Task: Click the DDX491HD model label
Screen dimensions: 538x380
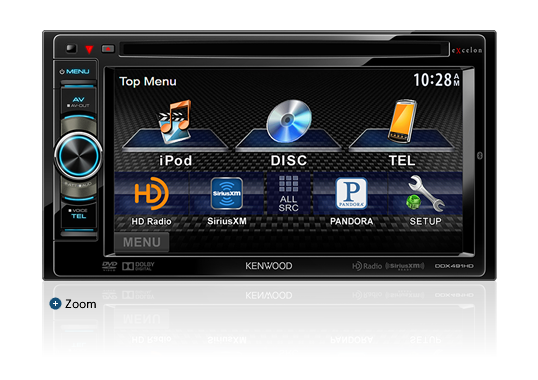Action: 454,266
